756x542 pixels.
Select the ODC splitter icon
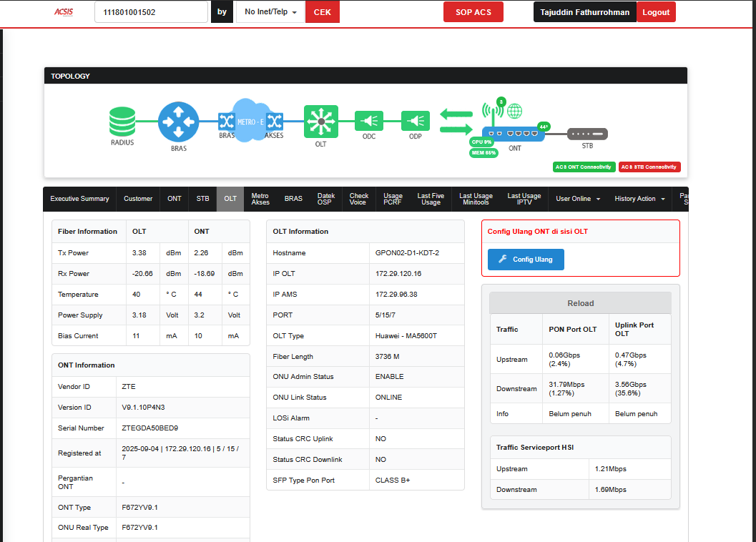point(369,121)
